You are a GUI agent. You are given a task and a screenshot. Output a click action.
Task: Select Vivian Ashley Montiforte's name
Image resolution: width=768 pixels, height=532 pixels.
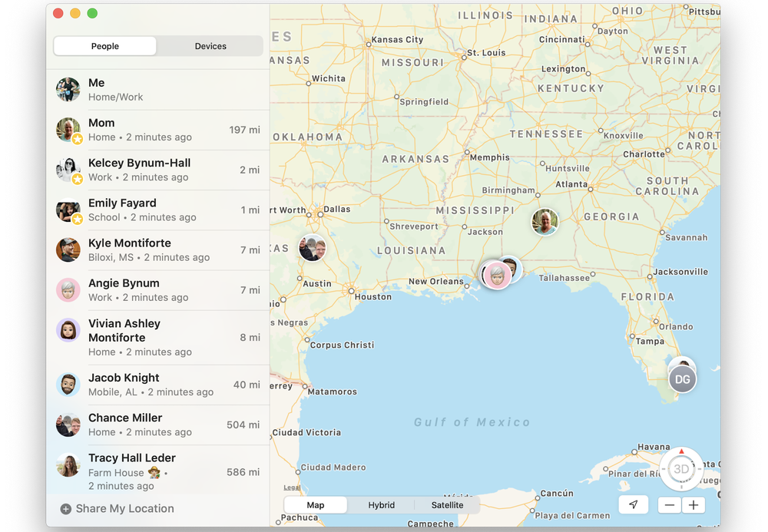(x=124, y=330)
